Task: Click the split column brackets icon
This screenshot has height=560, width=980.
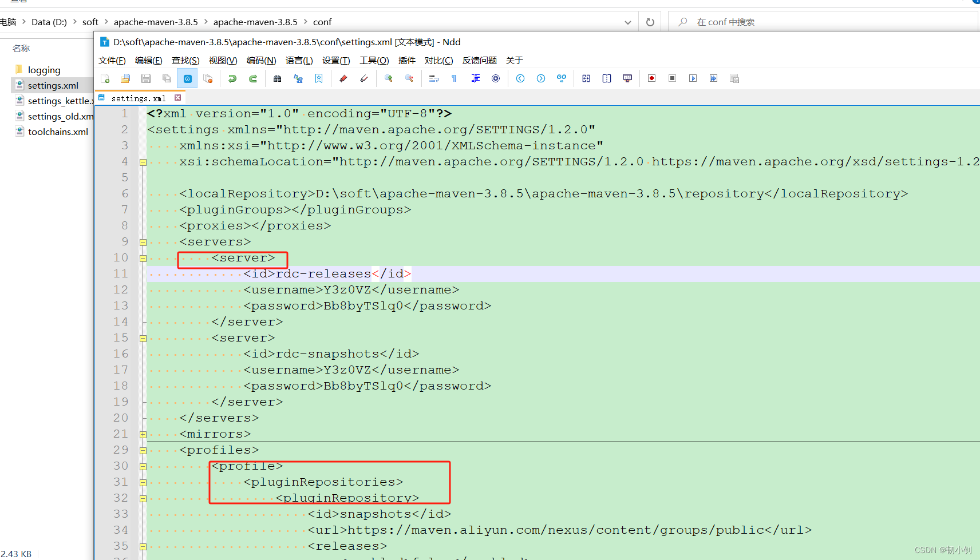Action: tap(607, 78)
